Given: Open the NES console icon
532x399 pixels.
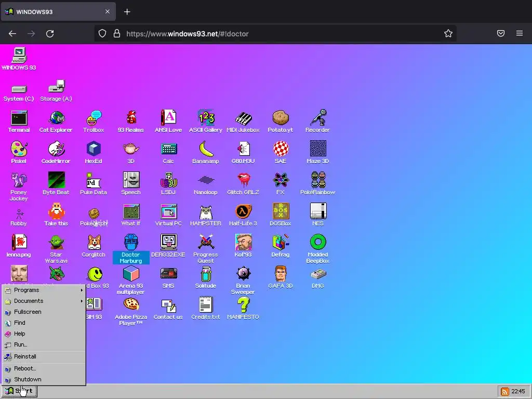Looking at the screenshot, I should (317, 215).
